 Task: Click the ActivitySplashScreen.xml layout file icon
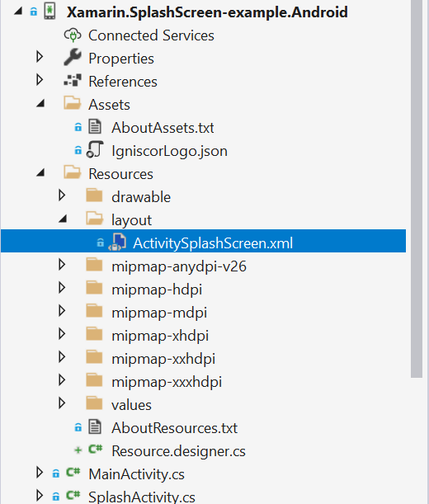coord(117,243)
